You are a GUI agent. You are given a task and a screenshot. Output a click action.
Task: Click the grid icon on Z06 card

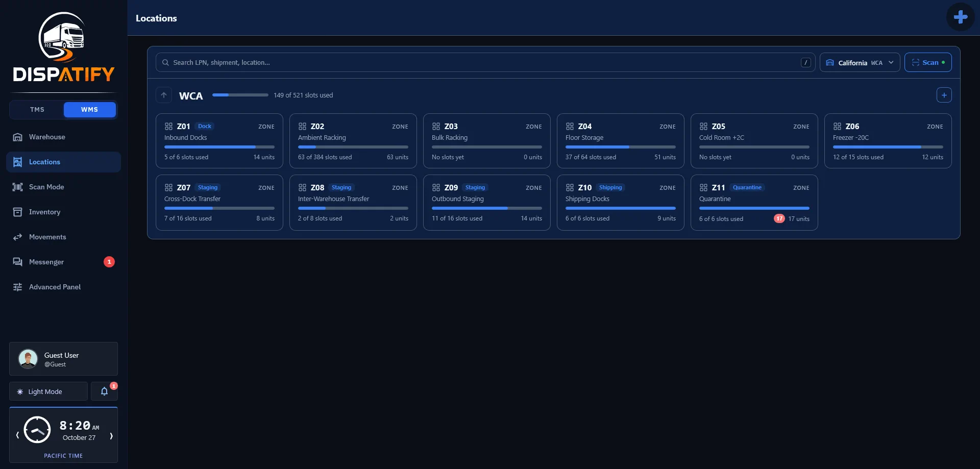click(x=837, y=126)
